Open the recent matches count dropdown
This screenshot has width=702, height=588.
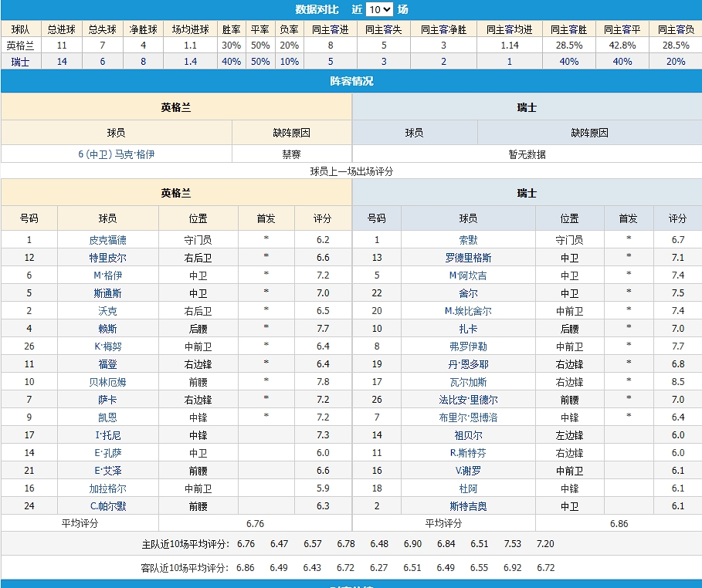pos(379,10)
